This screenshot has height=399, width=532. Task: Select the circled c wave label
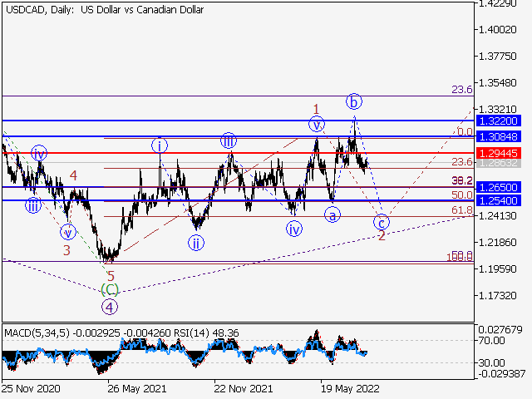[x=382, y=222]
